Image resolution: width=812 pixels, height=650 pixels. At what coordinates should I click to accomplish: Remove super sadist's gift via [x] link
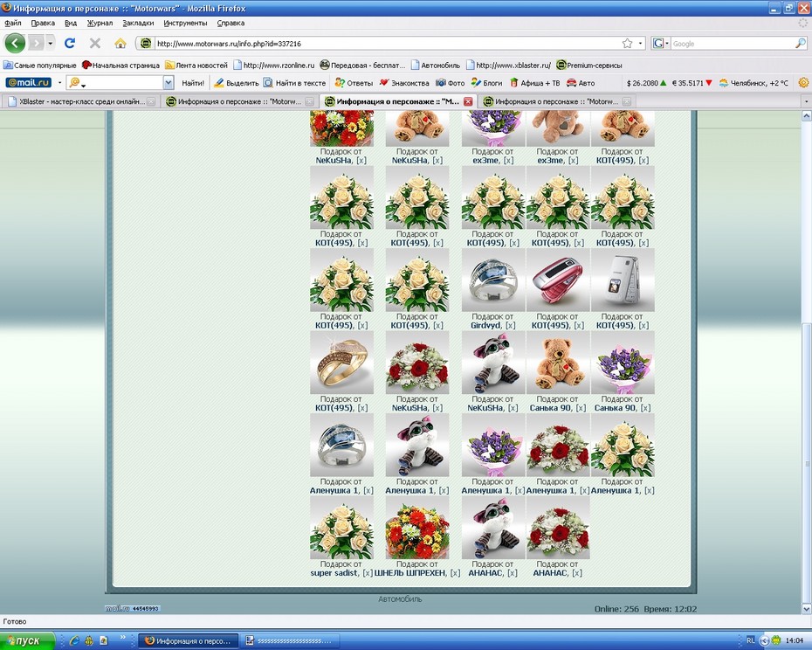368,573
